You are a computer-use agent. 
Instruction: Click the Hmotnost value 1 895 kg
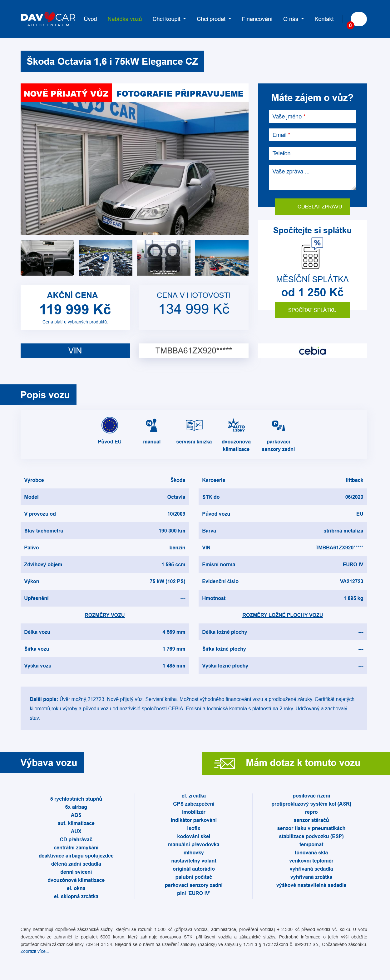pos(353,598)
